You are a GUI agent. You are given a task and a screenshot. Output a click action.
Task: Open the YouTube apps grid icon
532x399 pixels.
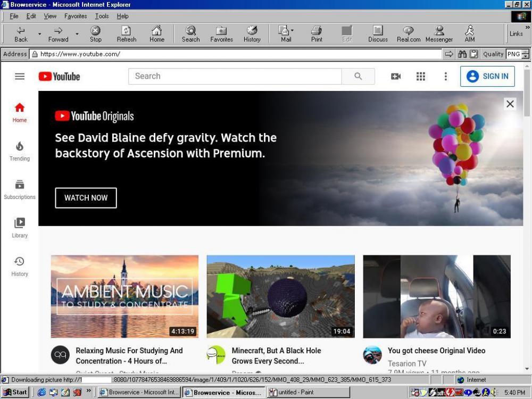[x=421, y=77]
